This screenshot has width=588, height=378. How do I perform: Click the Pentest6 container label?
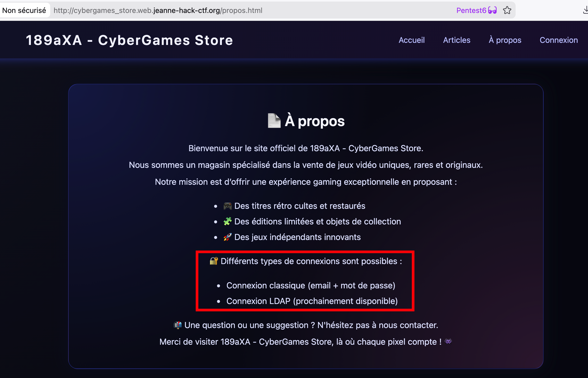click(x=471, y=10)
